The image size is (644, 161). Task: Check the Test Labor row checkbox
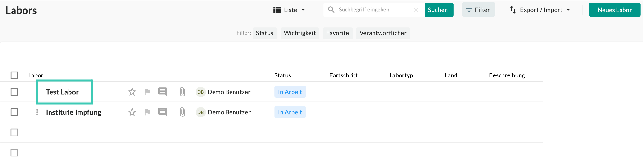coord(14,92)
